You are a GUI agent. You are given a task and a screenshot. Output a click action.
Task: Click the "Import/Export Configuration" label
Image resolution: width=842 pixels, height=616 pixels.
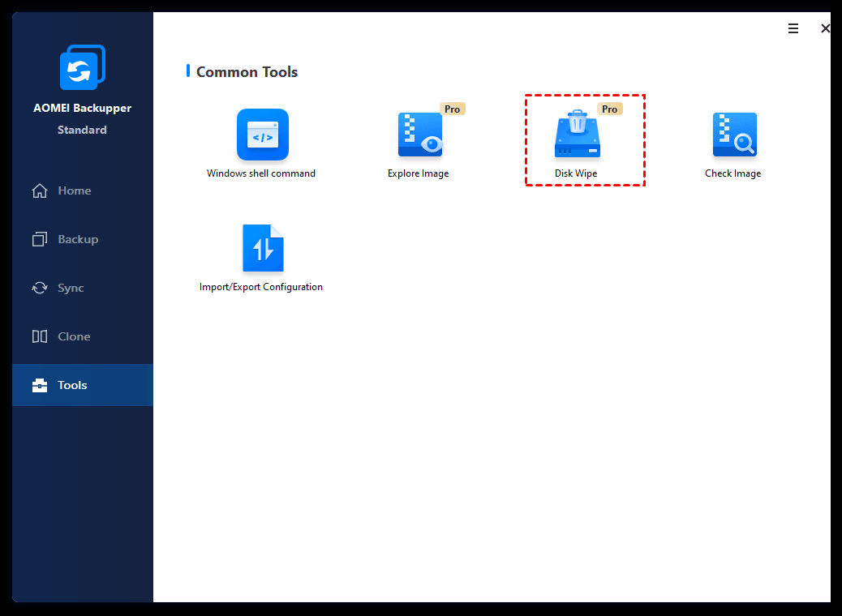point(261,287)
